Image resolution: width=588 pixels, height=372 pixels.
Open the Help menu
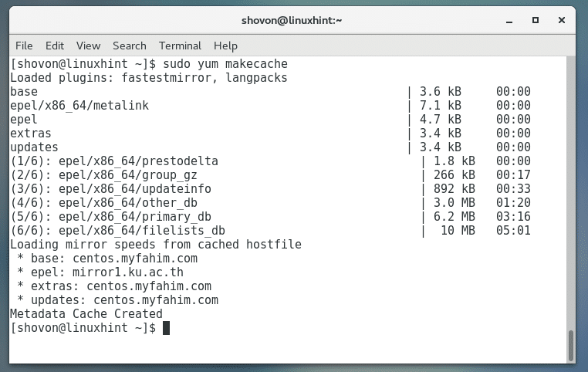coord(225,46)
